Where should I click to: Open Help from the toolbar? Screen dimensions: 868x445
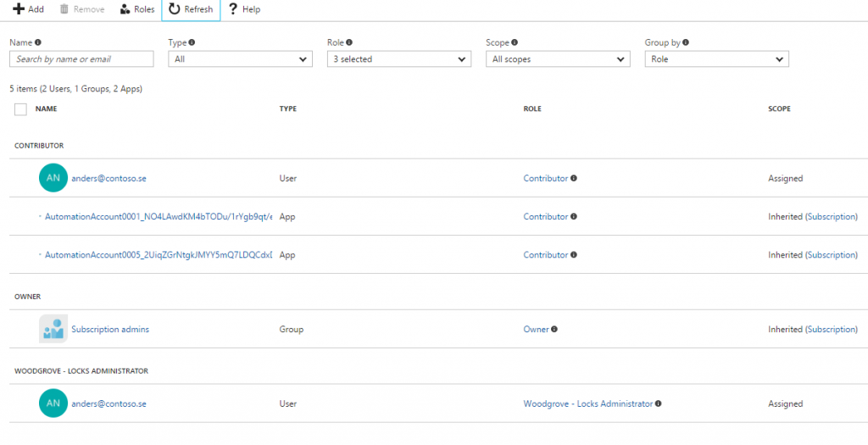[x=244, y=9]
